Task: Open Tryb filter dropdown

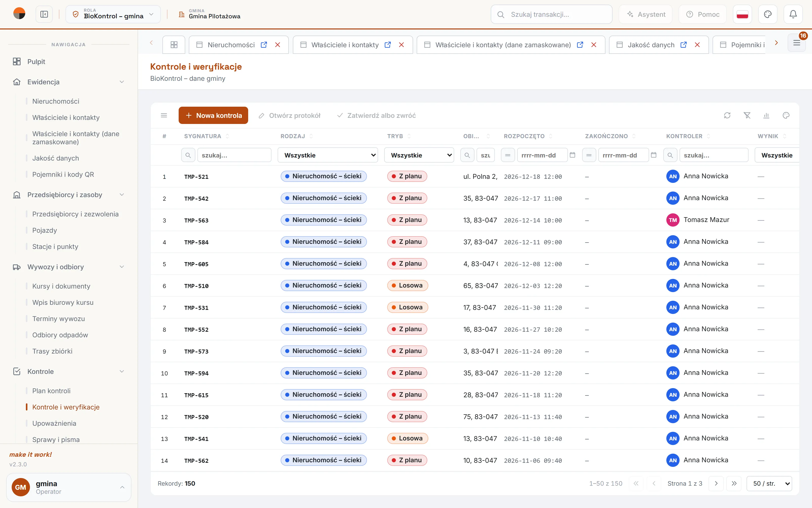Action: tap(419, 155)
